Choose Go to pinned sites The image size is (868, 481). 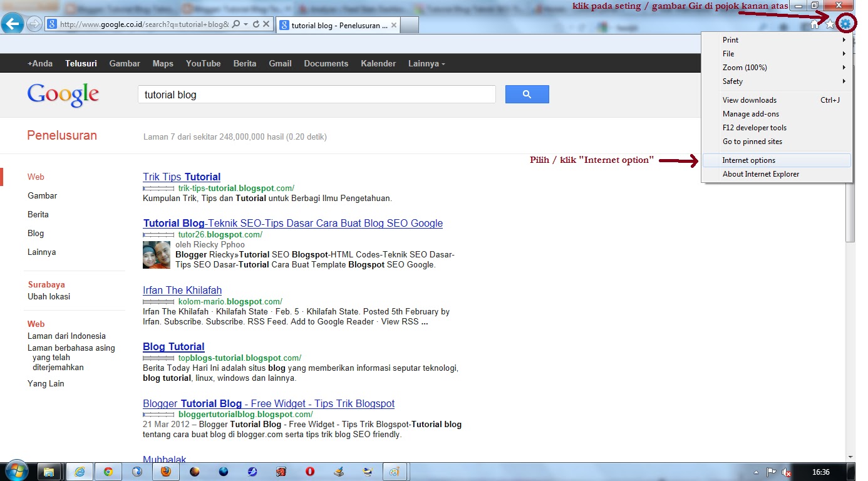pos(777,142)
